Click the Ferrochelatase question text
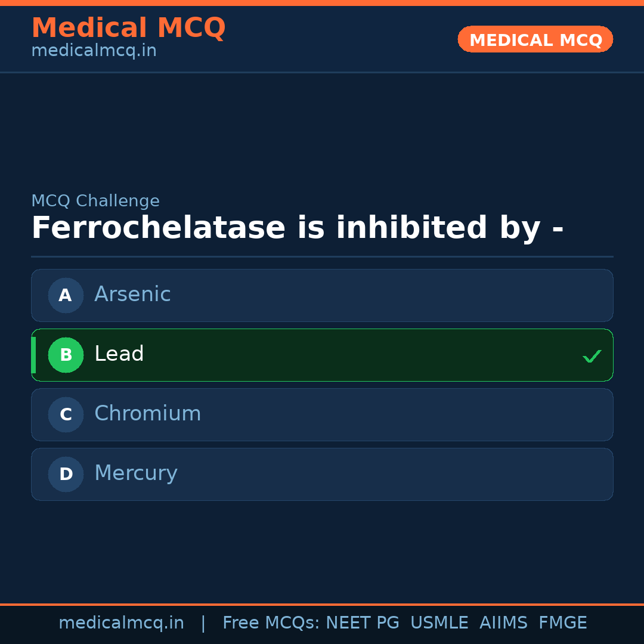Image resolution: width=644 pixels, height=644 pixels. pyautogui.click(x=297, y=228)
